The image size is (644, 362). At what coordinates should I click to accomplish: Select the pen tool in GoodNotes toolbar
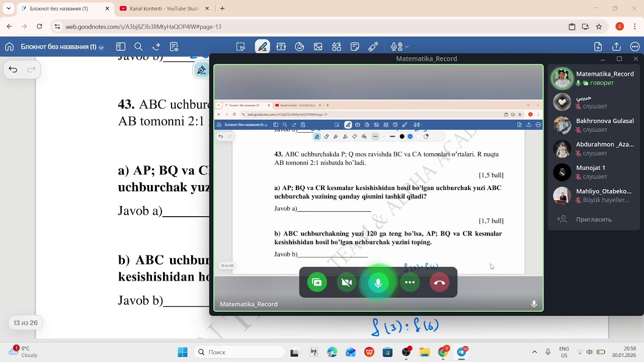262,47
